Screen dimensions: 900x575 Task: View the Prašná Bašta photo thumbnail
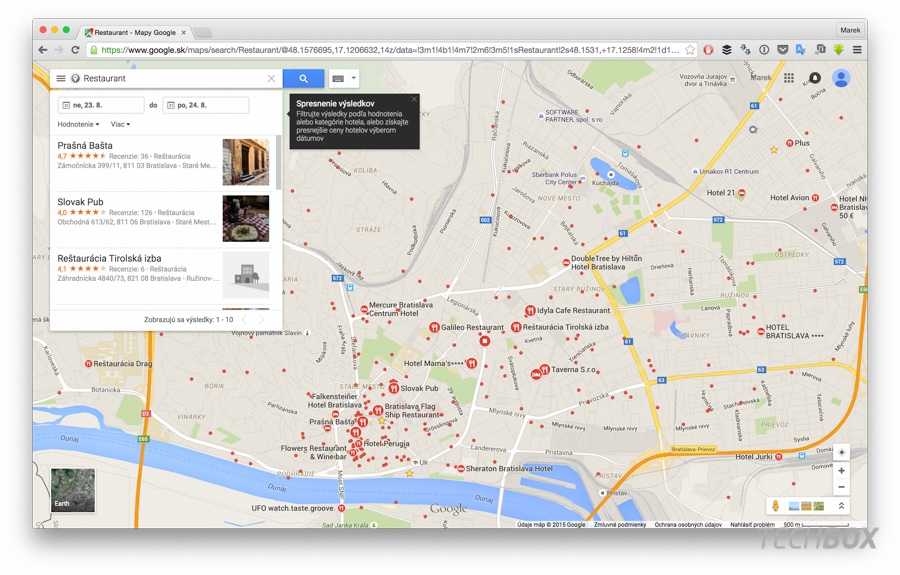[246, 162]
